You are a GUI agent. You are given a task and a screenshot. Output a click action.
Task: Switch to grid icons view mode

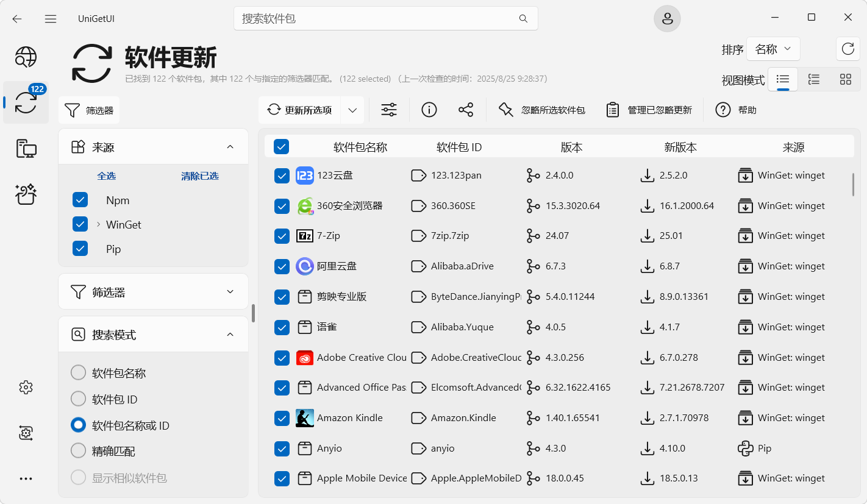(x=845, y=79)
